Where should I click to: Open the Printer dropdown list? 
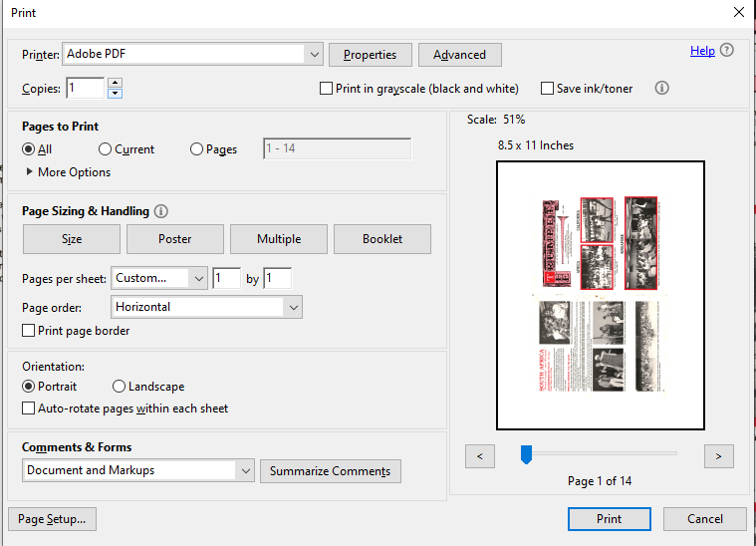tap(315, 54)
